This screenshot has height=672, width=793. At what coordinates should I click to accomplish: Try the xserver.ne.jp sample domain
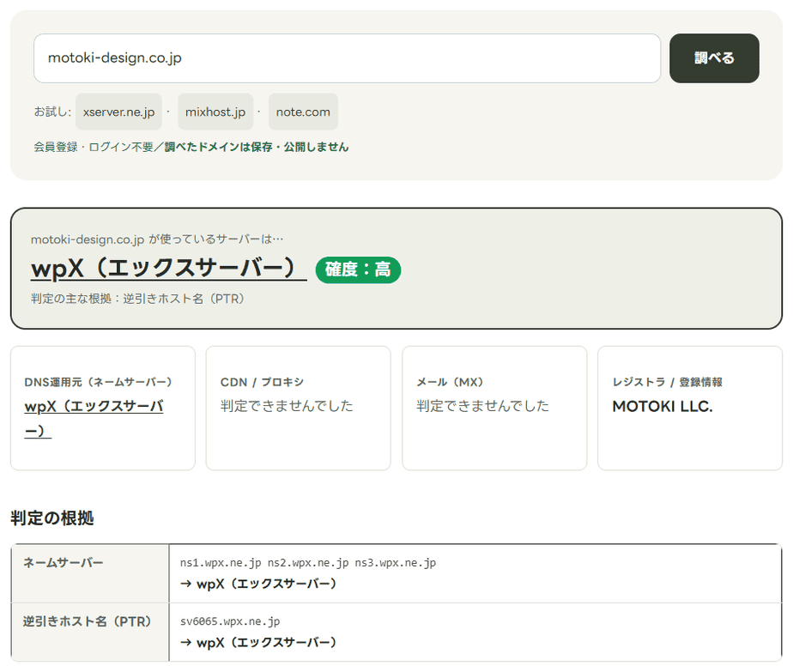coord(118,112)
